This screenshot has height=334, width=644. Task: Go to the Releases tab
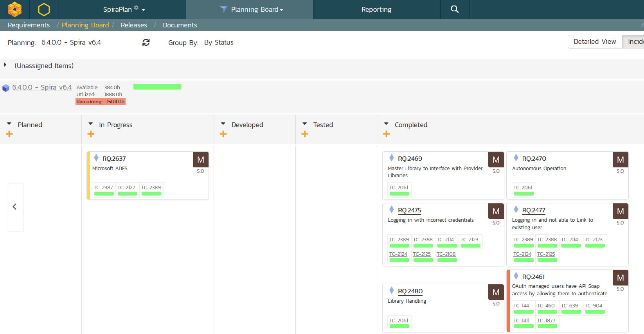(x=134, y=25)
